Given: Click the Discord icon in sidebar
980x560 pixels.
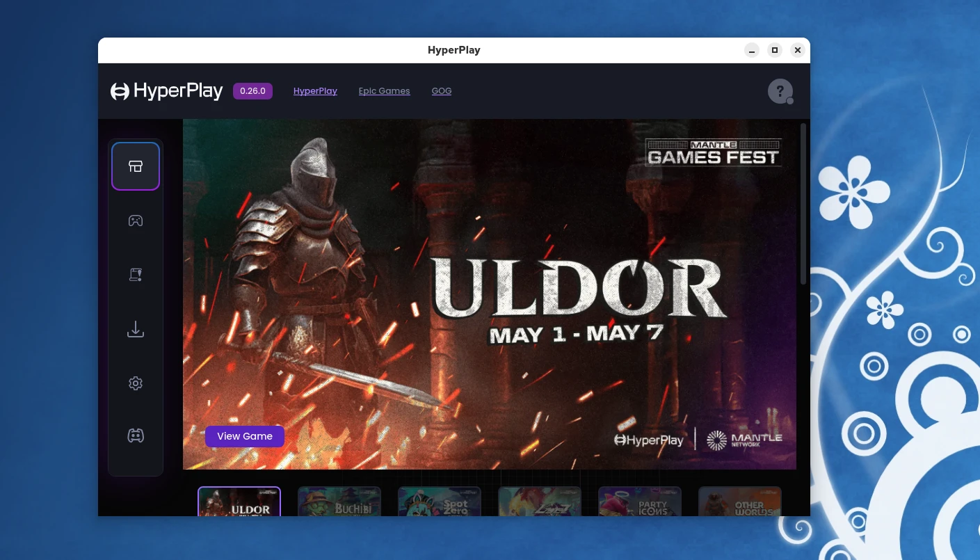Looking at the screenshot, I should [136, 436].
